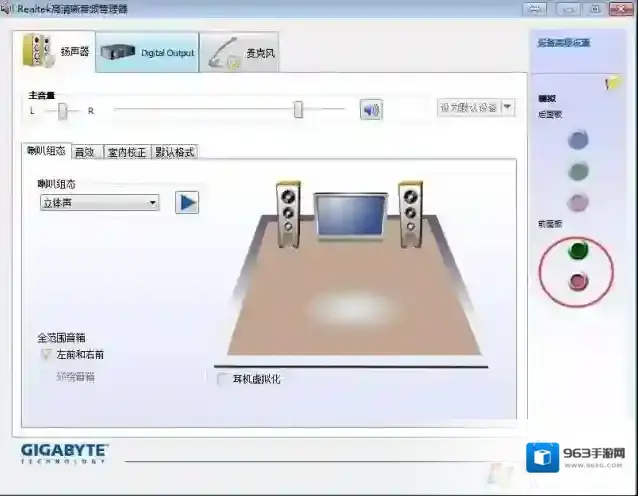Open the 设备高级设置 link
This screenshot has height=496, width=638.
(x=565, y=43)
